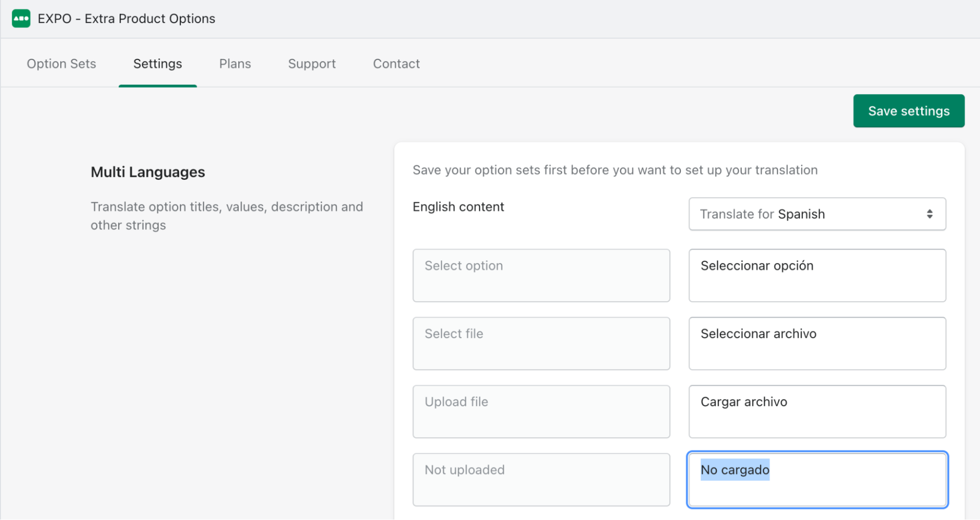The height and width of the screenshot is (520, 980).
Task: Open the Translate for Spanish dropdown
Action: coord(817,214)
